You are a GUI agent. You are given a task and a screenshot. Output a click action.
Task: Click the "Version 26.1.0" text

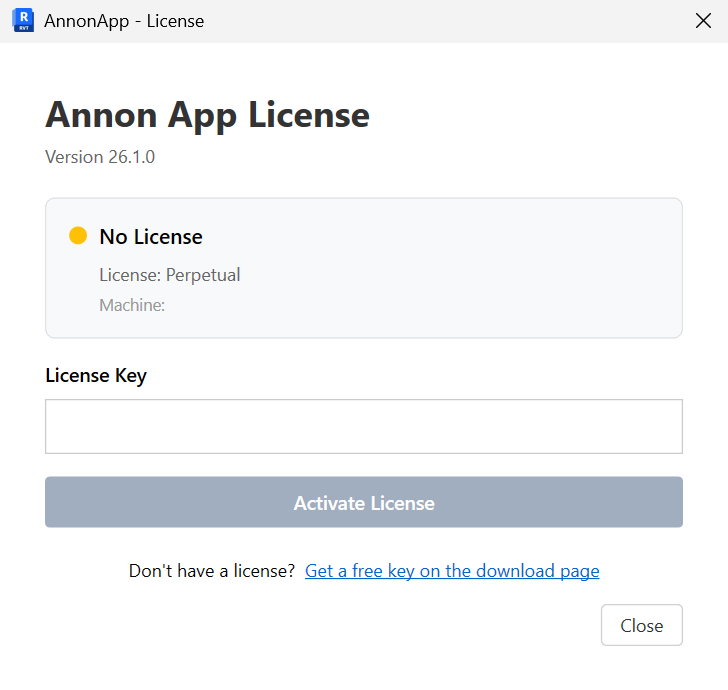(100, 157)
